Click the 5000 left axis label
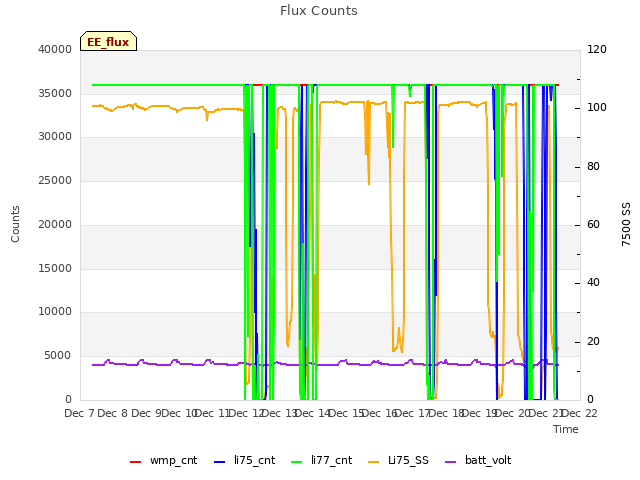 click(x=58, y=356)
